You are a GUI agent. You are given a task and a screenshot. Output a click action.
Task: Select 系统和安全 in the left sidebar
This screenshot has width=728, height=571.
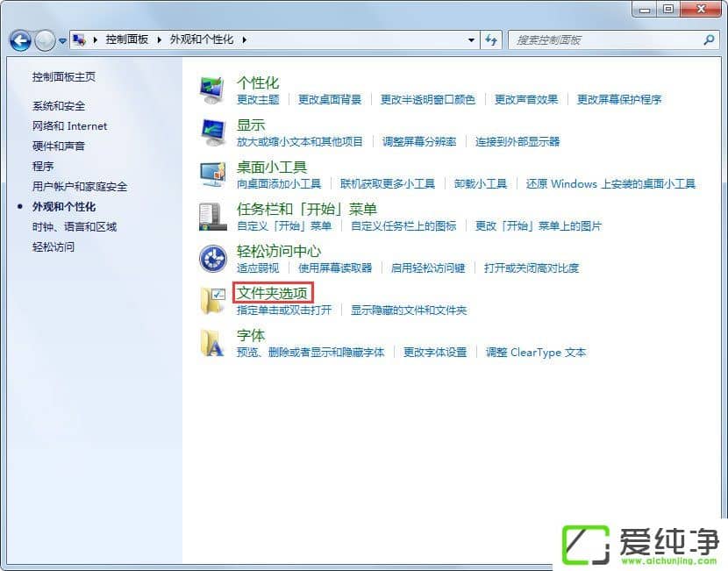pyautogui.click(x=59, y=106)
